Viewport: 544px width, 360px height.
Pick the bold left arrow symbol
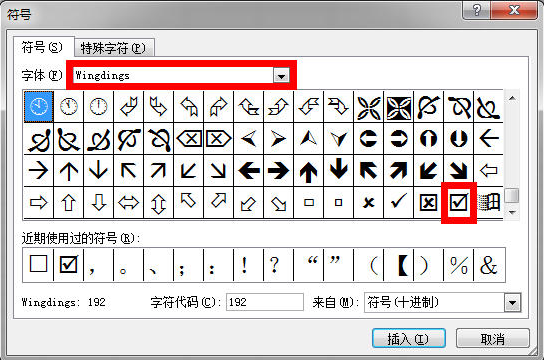[248, 171]
